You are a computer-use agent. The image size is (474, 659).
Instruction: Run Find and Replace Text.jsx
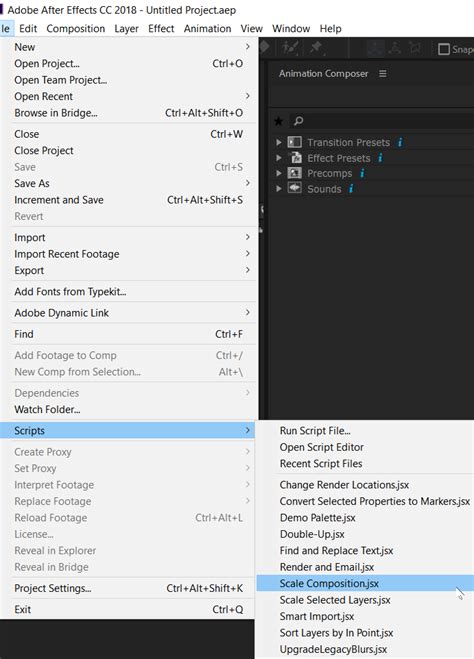coord(365,551)
